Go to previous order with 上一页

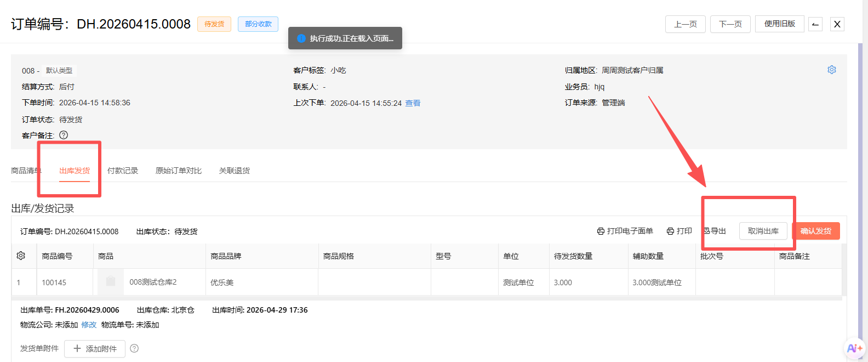(686, 24)
